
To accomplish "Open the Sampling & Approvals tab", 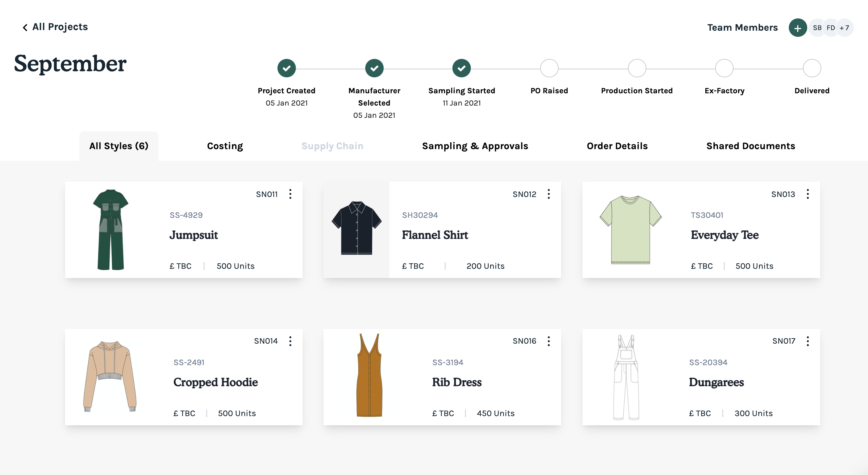I will point(475,146).
